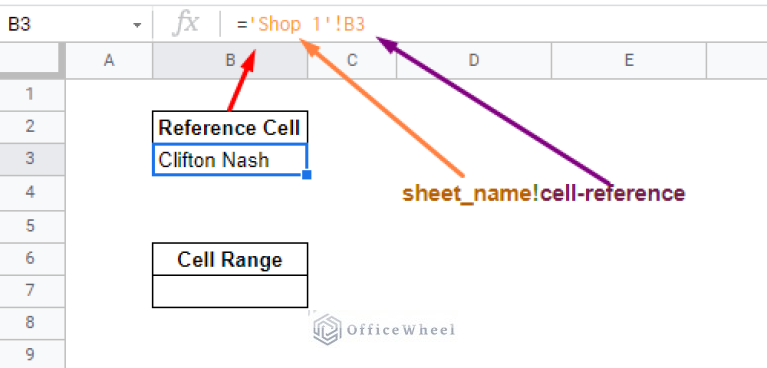This screenshot has width=767, height=368.
Task: Select row 9 header
Action: (32, 353)
